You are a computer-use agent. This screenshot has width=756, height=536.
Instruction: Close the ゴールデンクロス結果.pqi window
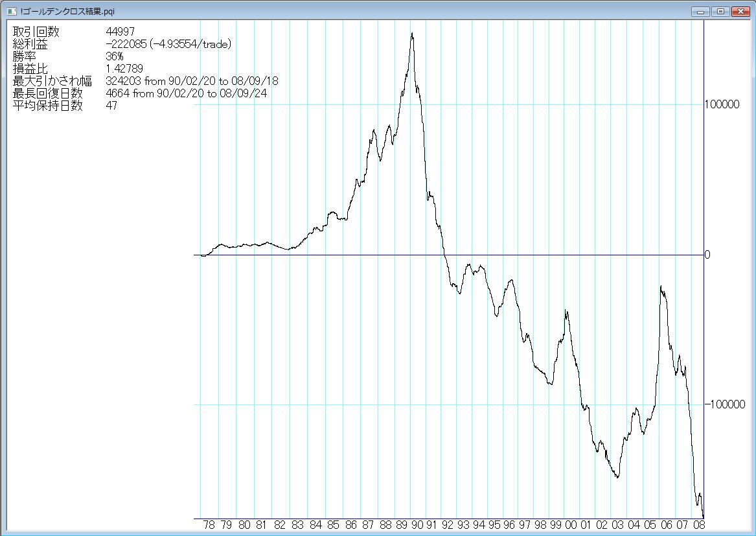click(x=739, y=11)
